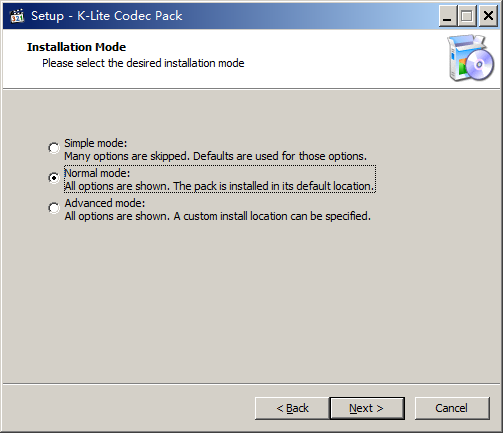The width and height of the screenshot is (503, 433).
Task: Minimize the setup window
Action: [447, 16]
